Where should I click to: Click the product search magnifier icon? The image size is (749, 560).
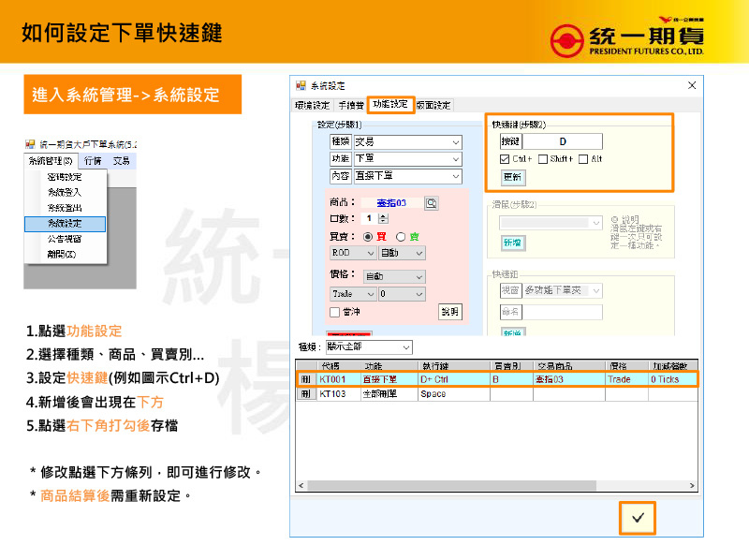pyautogui.click(x=431, y=203)
